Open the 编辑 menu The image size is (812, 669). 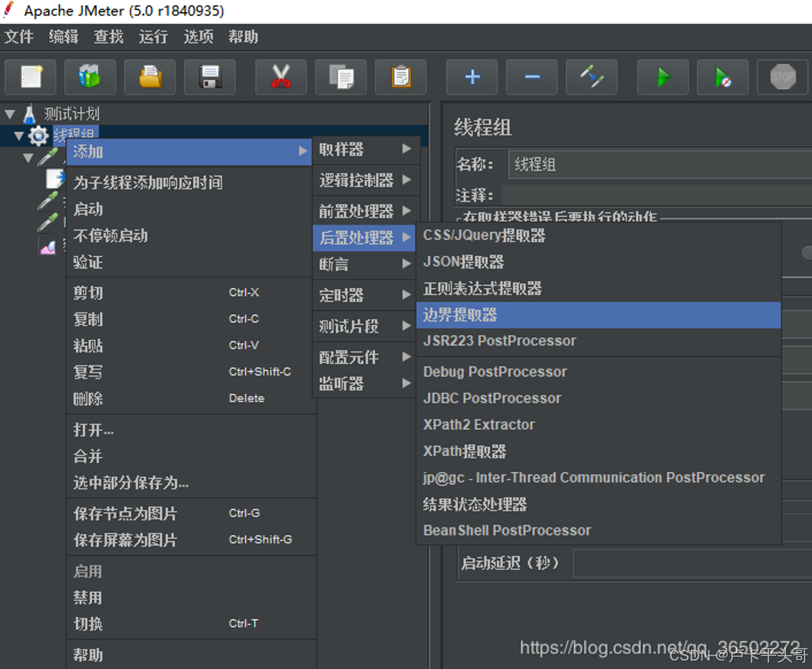64,37
